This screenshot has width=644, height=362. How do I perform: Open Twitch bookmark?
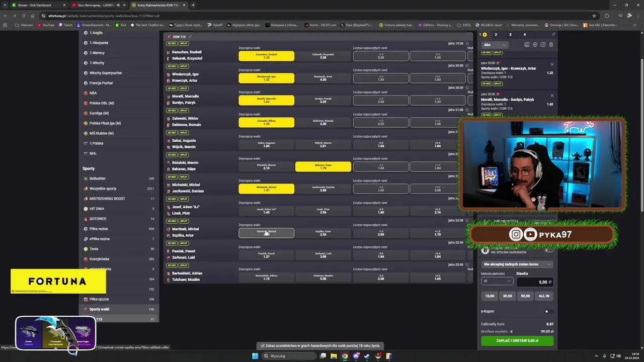point(65,25)
